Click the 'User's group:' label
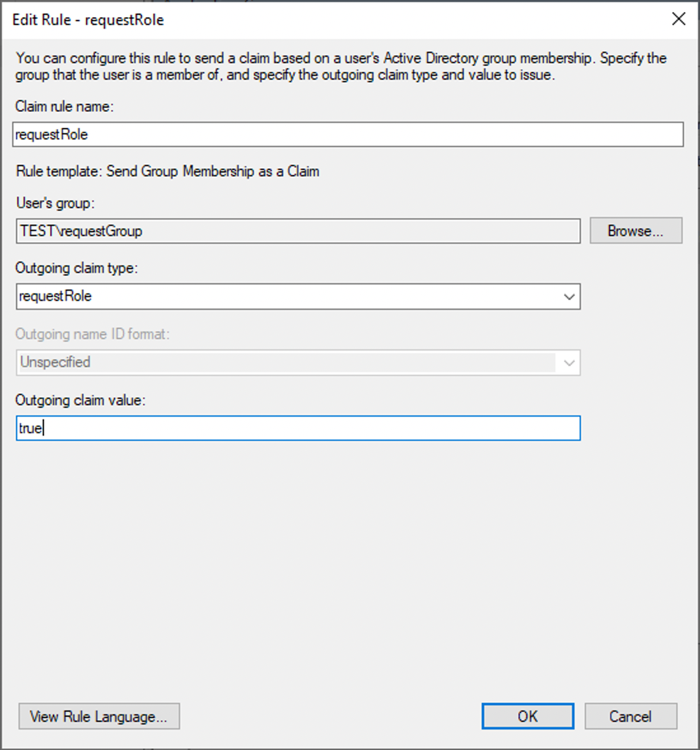700x750 pixels. (55, 204)
